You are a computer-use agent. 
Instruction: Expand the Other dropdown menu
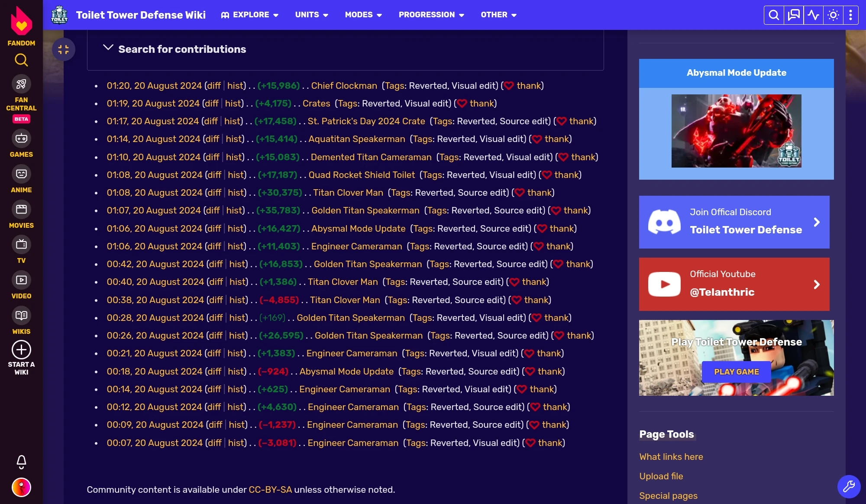coord(499,15)
